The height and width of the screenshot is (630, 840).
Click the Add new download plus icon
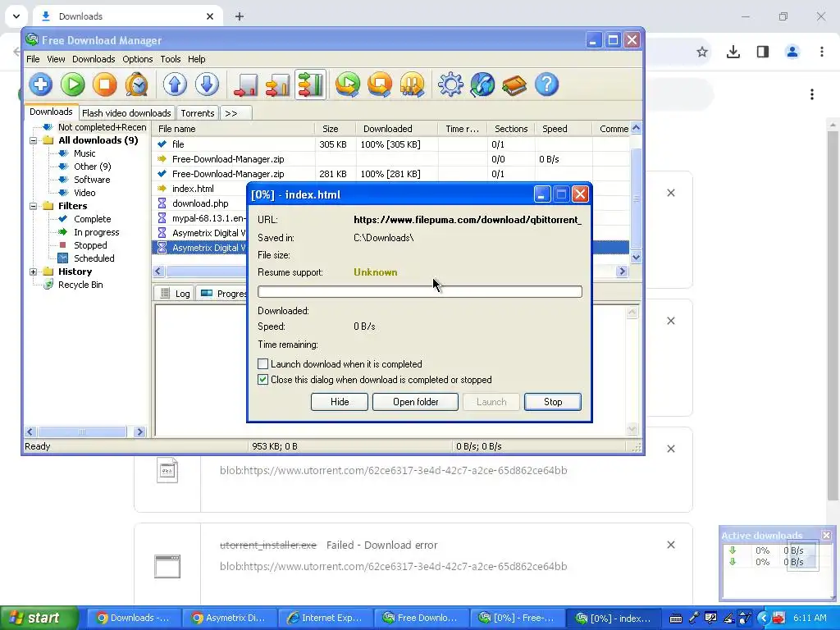(41, 84)
